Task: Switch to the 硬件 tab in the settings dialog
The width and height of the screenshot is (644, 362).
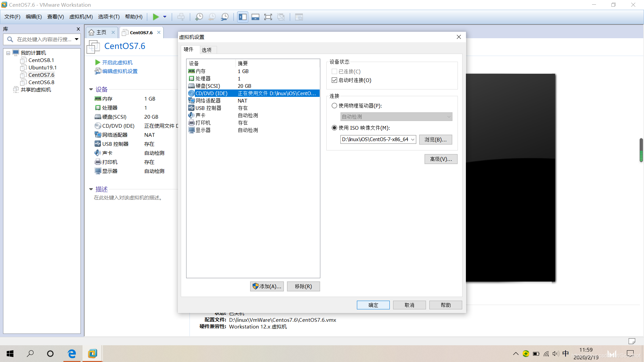Action: pos(189,50)
